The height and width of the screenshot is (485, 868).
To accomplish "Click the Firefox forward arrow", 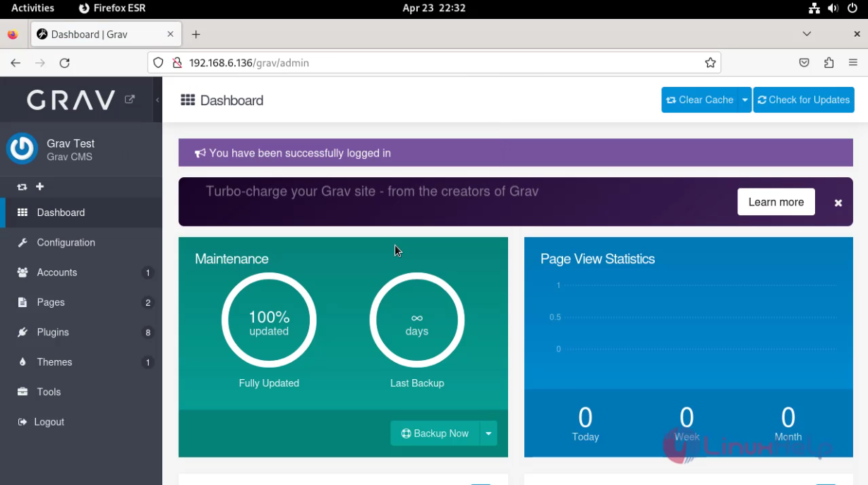I will (40, 63).
